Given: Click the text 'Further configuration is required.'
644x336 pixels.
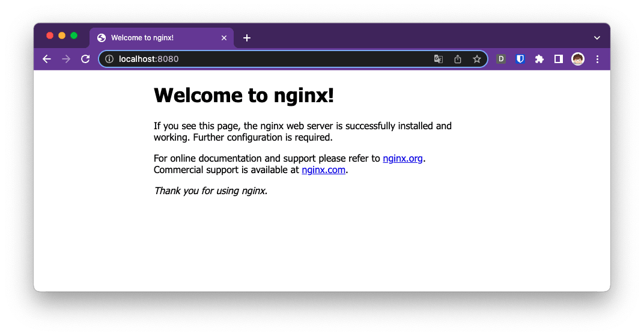Looking at the screenshot, I should 263,138.
